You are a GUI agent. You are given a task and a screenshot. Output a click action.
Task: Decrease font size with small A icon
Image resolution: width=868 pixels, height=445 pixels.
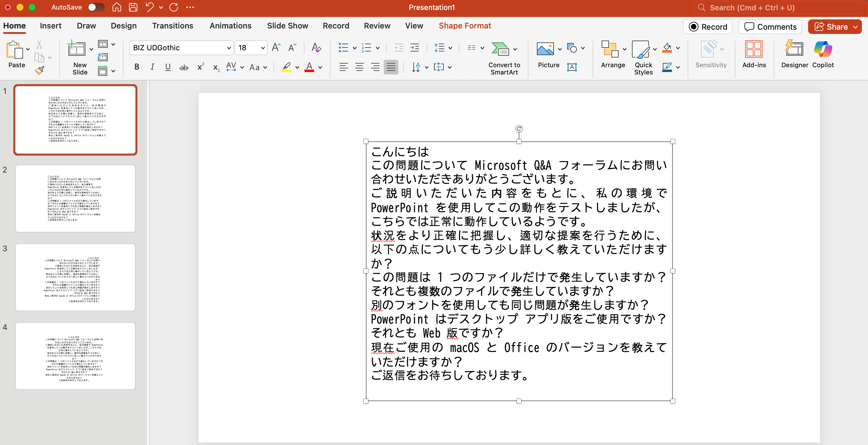(292, 48)
